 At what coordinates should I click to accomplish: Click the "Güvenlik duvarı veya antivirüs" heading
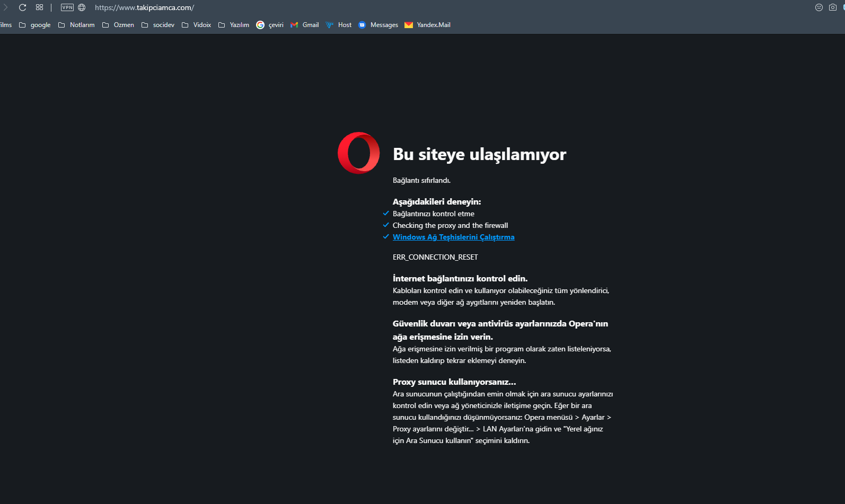[x=500, y=330]
